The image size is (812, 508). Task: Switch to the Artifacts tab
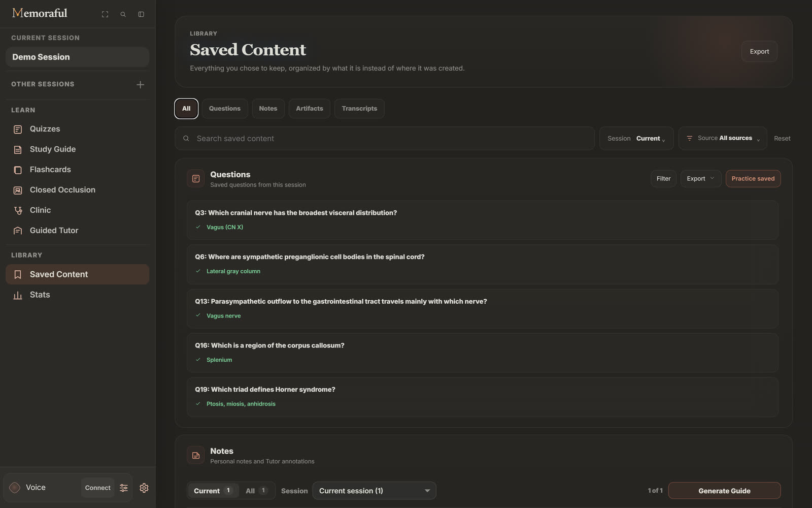pos(310,109)
